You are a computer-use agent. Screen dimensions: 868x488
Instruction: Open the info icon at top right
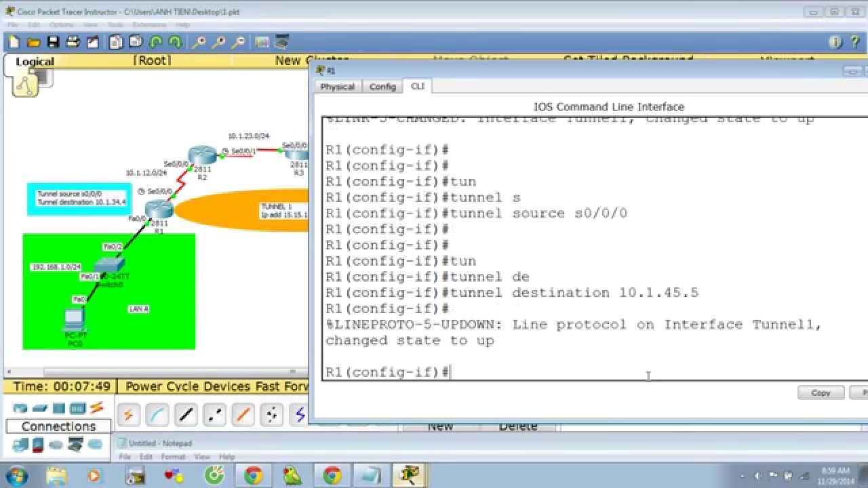[x=835, y=42]
